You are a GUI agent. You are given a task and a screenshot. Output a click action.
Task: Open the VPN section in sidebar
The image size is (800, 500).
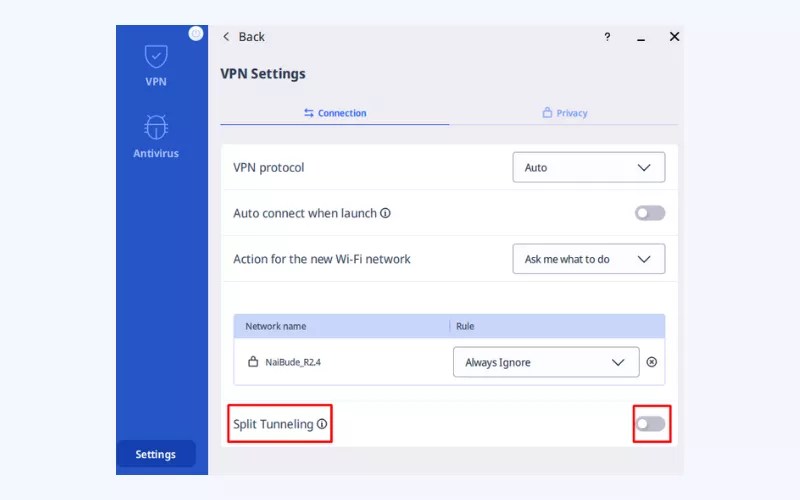(x=156, y=66)
